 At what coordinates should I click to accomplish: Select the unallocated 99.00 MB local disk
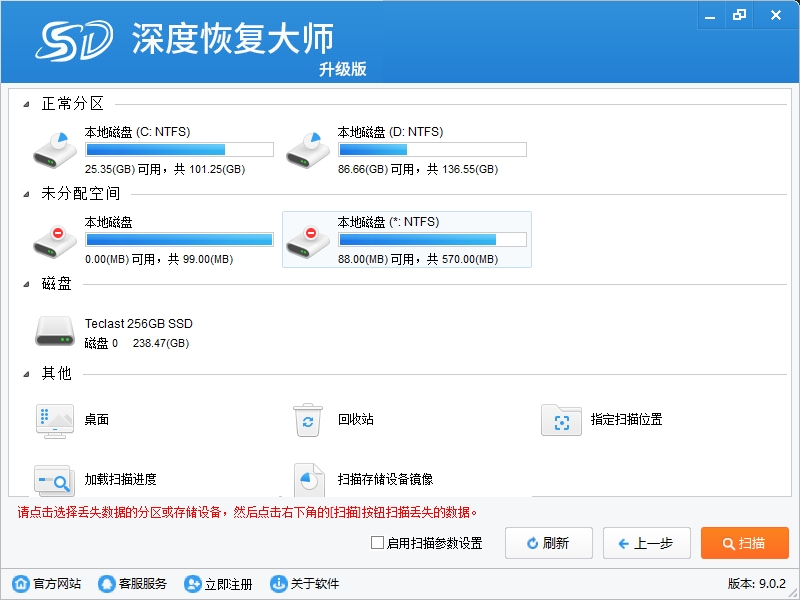[54, 240]
